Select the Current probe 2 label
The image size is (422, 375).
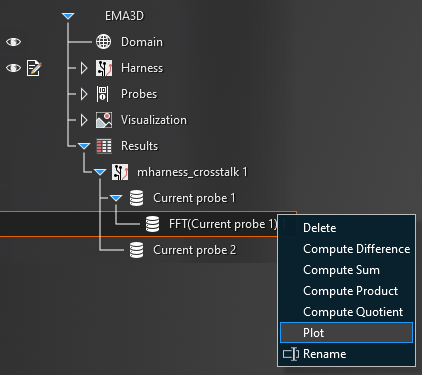195,250
